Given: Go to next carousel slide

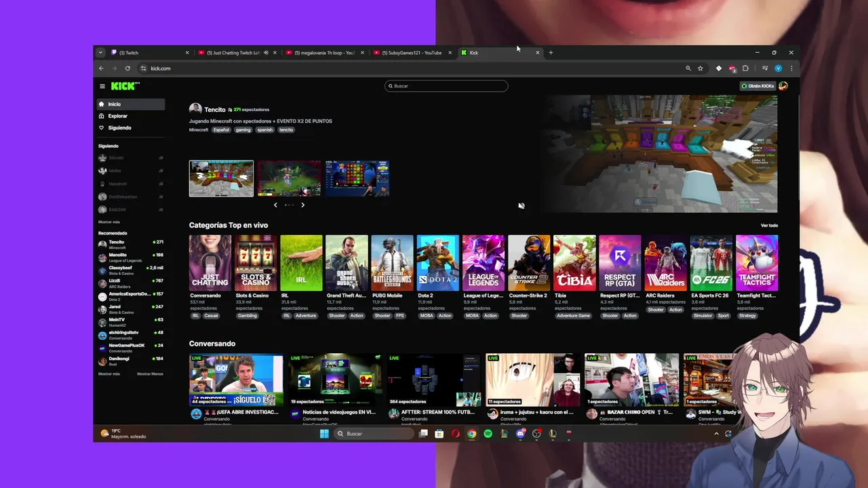Looking at the screenshot, I should (x=302, y=205).
